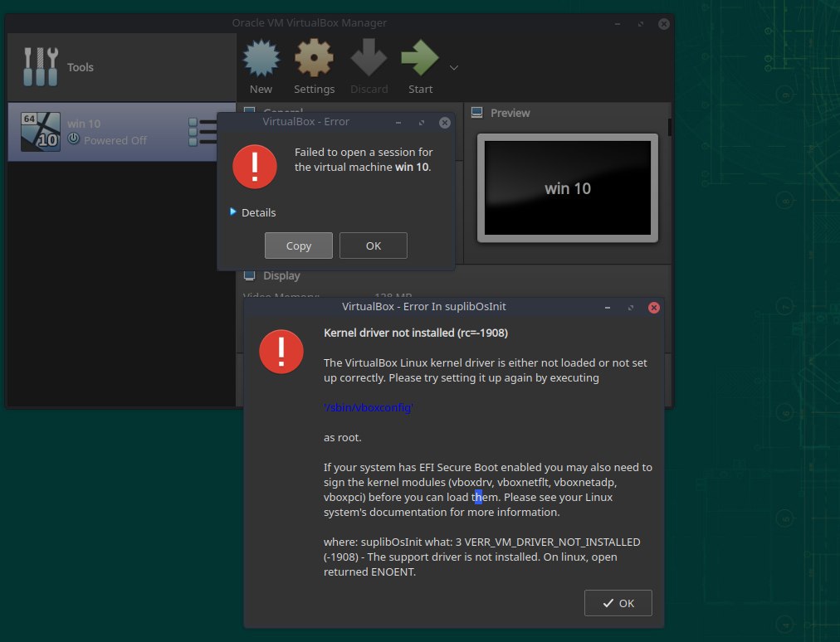Click the details pane scrollbar
The image size is (840, 642).
click(x=669, y=127)
